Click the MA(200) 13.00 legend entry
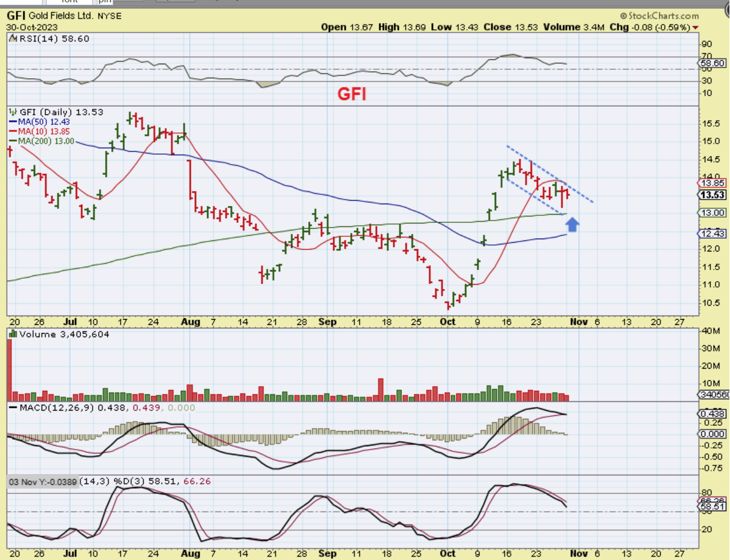Screen dimensions: 730x560 (41, 141)
